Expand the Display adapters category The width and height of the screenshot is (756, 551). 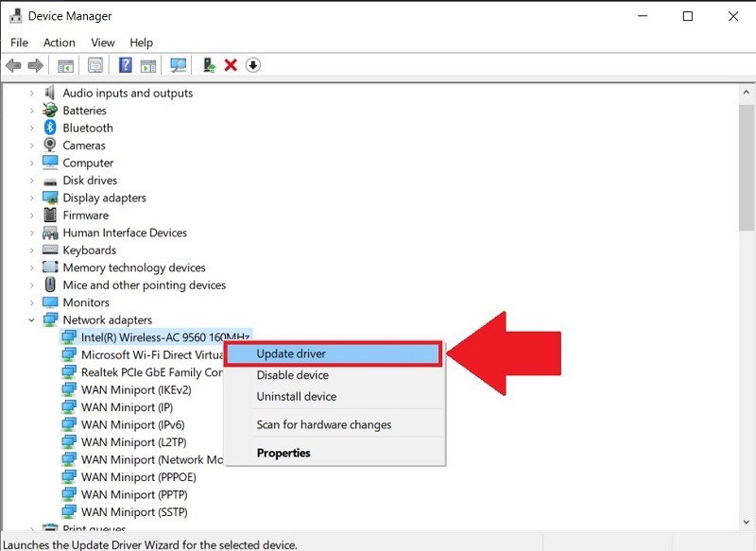(32, 198)
